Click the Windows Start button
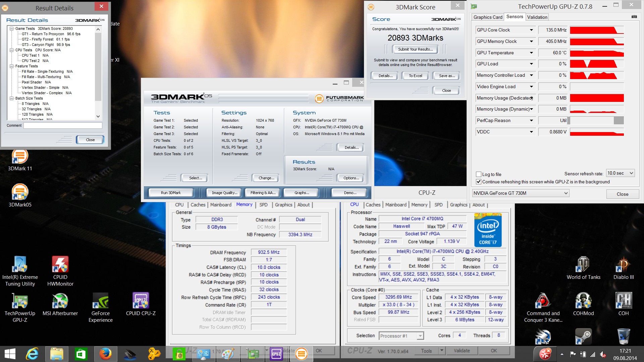The width and height of the screenshot is (644, 362). 10,354
